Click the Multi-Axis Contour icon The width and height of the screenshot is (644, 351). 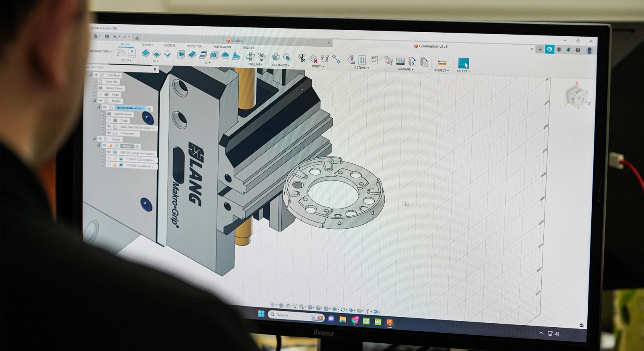(x=287, y=58)
